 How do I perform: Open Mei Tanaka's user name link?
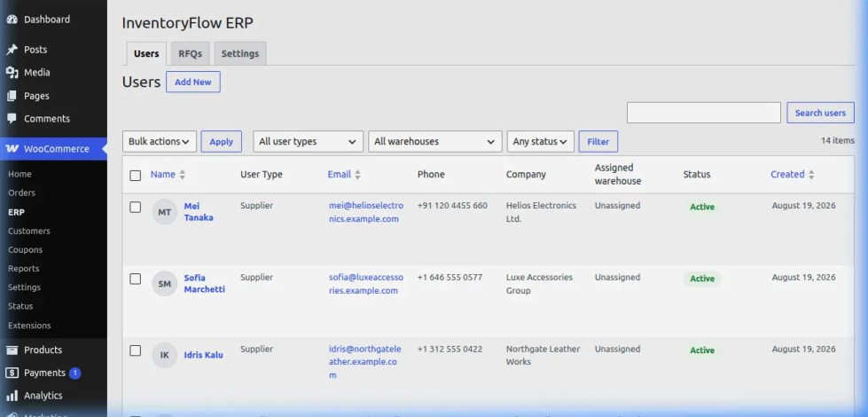199,212
